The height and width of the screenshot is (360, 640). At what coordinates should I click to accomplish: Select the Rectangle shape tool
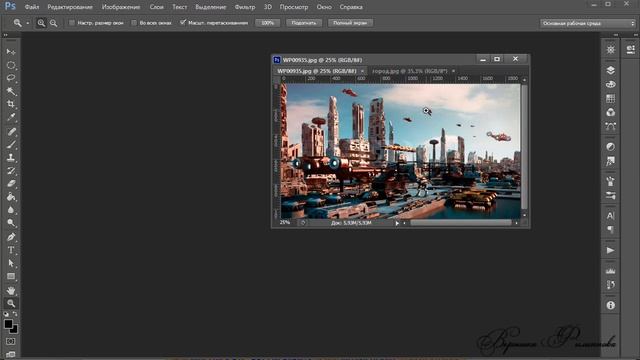pyautogui.click(x=11, y=276)
